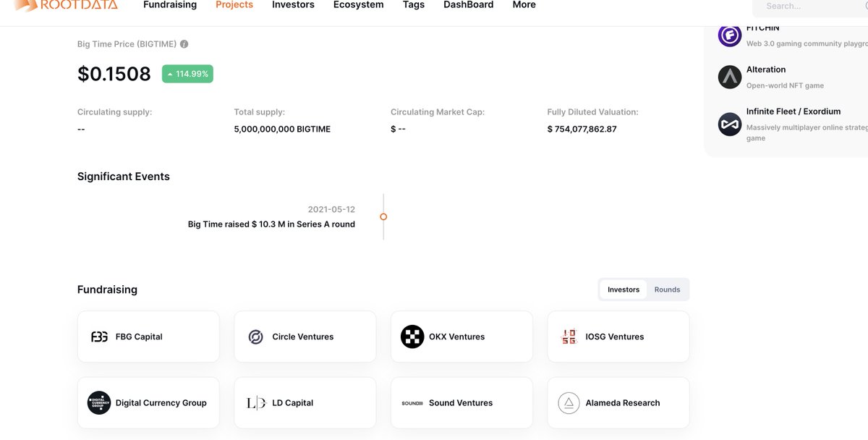
Task: Click the 'Web 3.0 gaming community' description
Action: [807, 43]
